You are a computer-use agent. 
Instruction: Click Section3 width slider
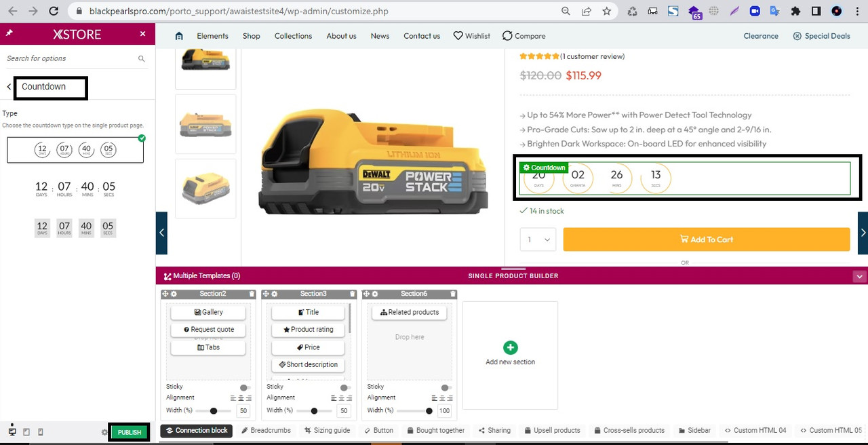(314, 411)
